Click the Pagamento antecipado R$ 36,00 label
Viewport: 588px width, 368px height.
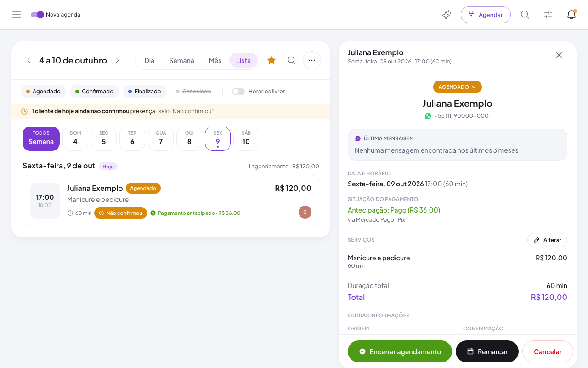point(195,213)
